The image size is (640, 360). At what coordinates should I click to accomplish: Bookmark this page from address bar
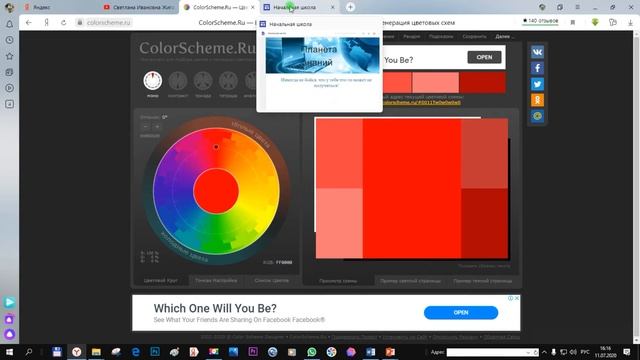[x=573, y=22]
